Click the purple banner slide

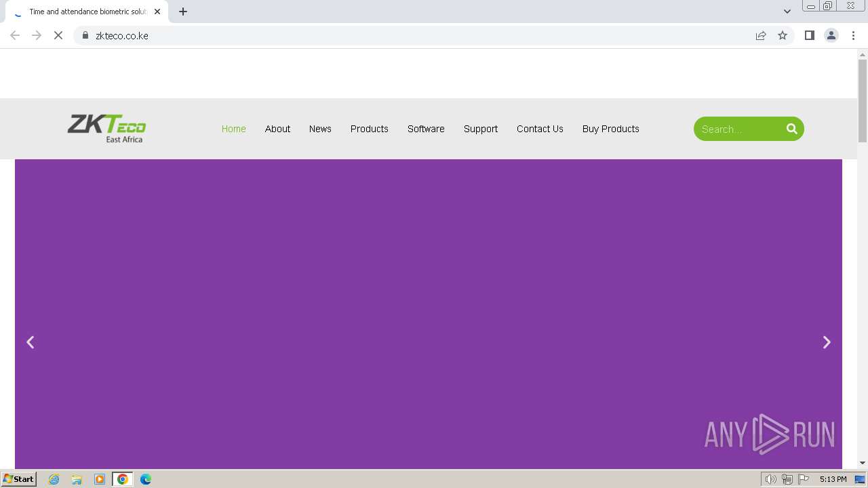pyautogui.click(x=429, y=314)
